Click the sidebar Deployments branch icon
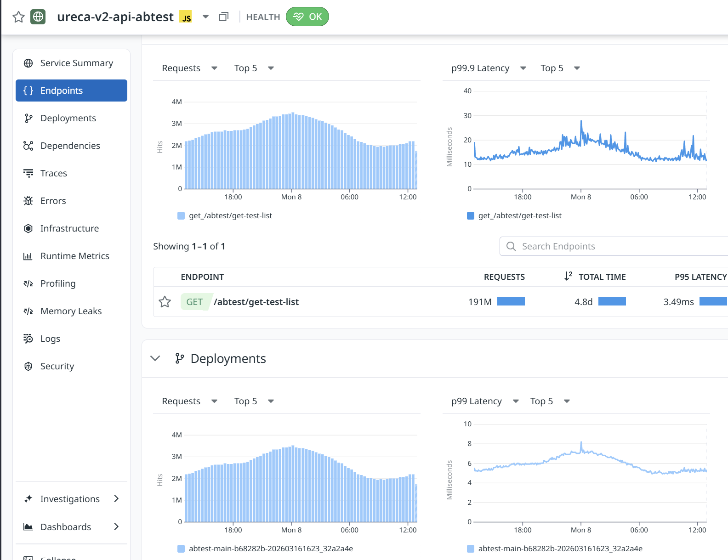The width and height of the screenshot is (728, 560). (28, 118)
